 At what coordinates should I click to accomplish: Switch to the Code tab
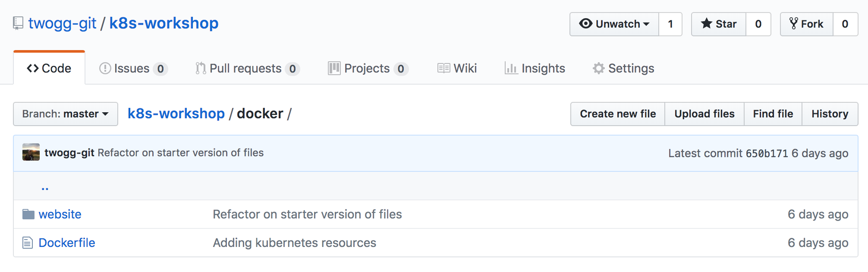(49, 68)
